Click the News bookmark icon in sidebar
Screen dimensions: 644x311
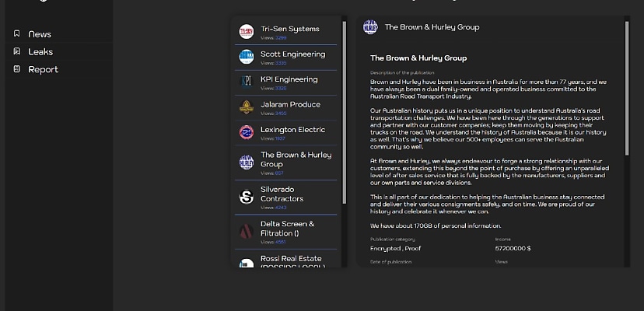coord(17,33)
